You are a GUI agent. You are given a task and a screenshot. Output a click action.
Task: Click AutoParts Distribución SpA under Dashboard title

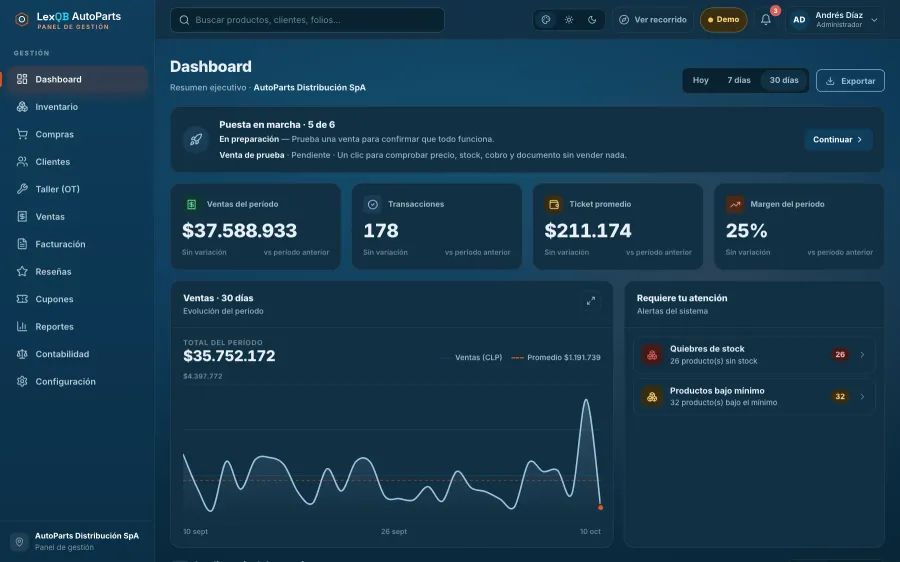pos(309,87)
